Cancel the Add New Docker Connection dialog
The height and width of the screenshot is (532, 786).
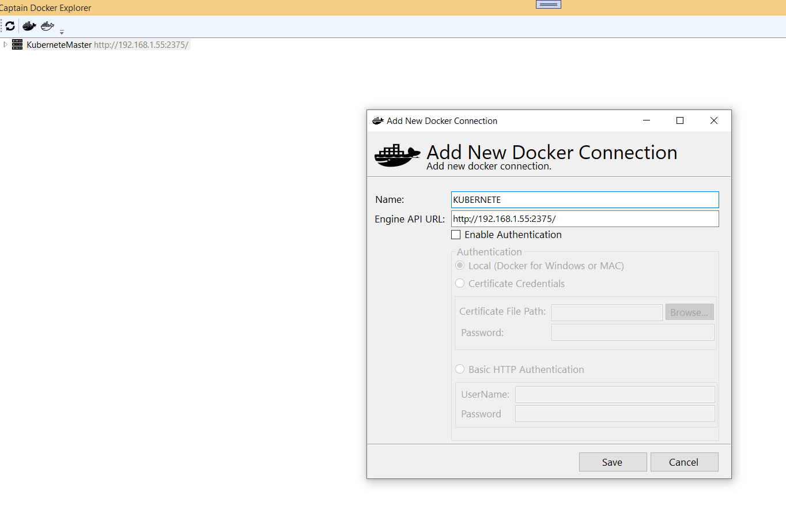pos(684,462)
